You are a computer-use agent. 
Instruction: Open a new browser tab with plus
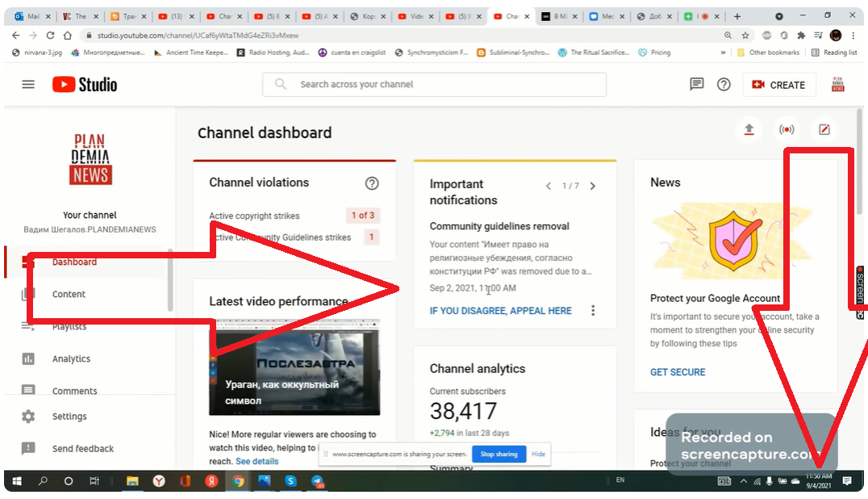pyautogui.click(x=737, y=16)
